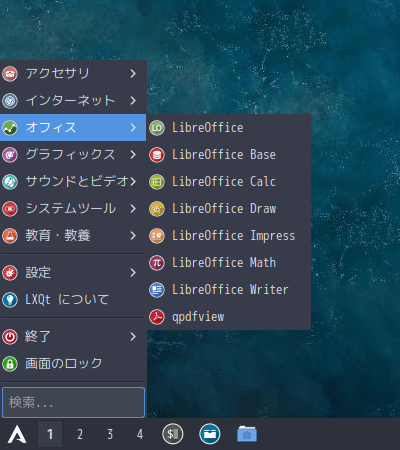Click the LibreOffice Calc spreadsheet icon
The height and width of the screenshot is (450, 400).
(157, 182)
